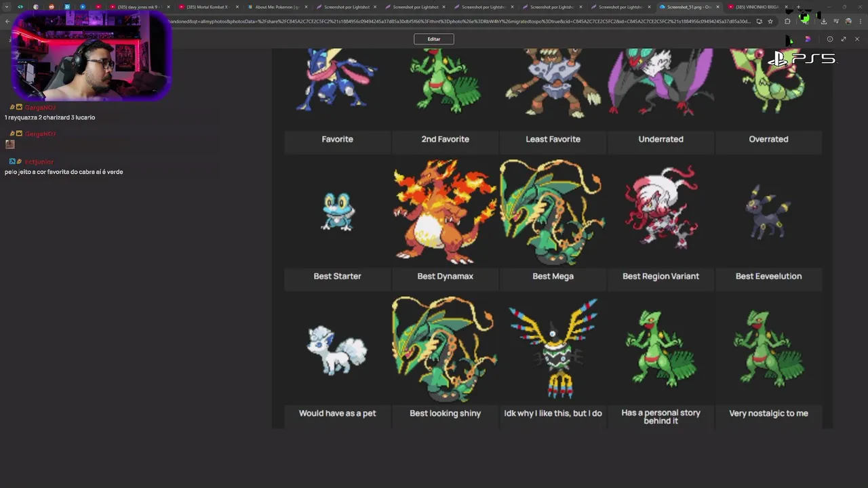Viewport: 868px width, 488px height.
Task: Click the 'Has a personal story behind it' label
Action: 660,416
